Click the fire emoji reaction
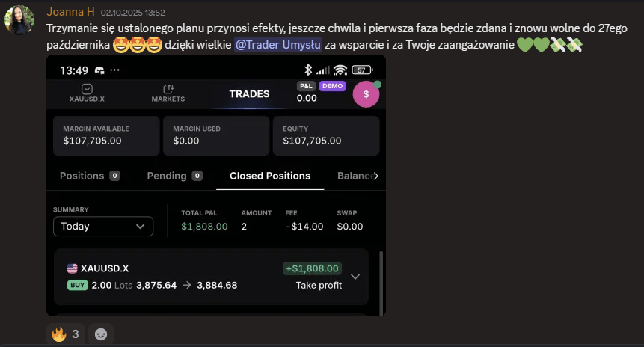The width and height of the screenshot is (644, 347). point(67,334)
